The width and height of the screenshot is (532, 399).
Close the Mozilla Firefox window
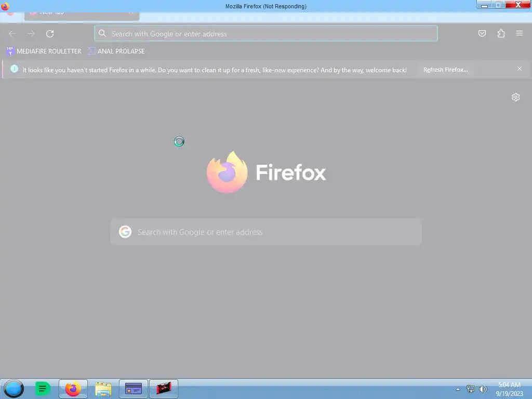pyautogui.click(x=518, y=5)
